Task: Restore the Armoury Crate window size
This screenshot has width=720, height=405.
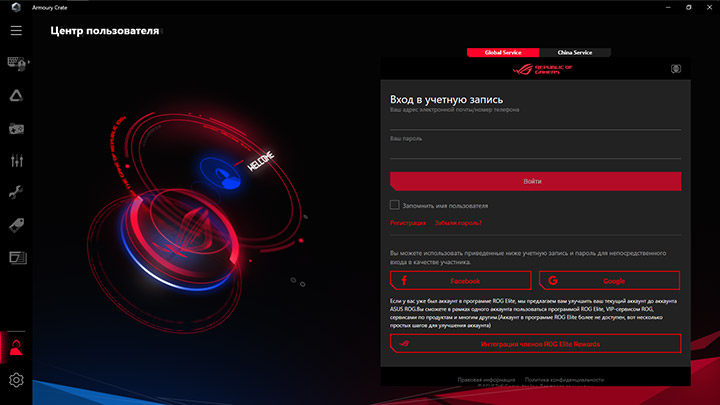Action: click(x=688, y=7)
